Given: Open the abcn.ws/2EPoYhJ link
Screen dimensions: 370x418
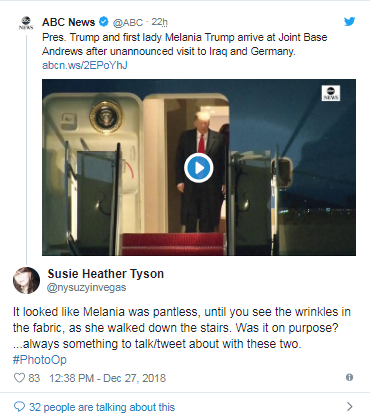Looking at the screenshot, I should click(x=85, y=65).
